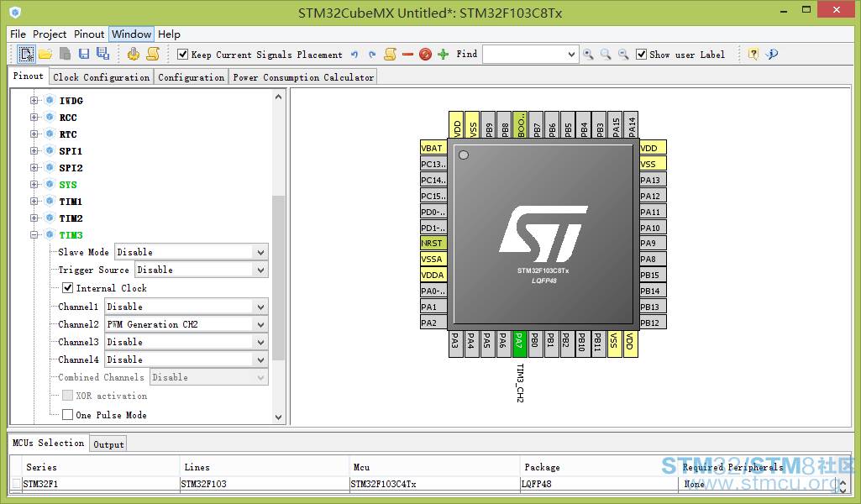Open the Help menu
This screenshot has height=504, width=861.
169,34
